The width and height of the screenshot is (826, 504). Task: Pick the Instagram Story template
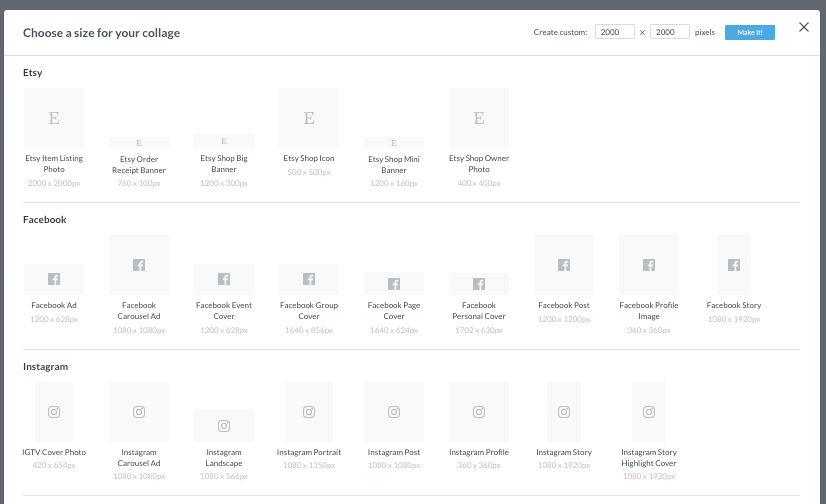564,412
